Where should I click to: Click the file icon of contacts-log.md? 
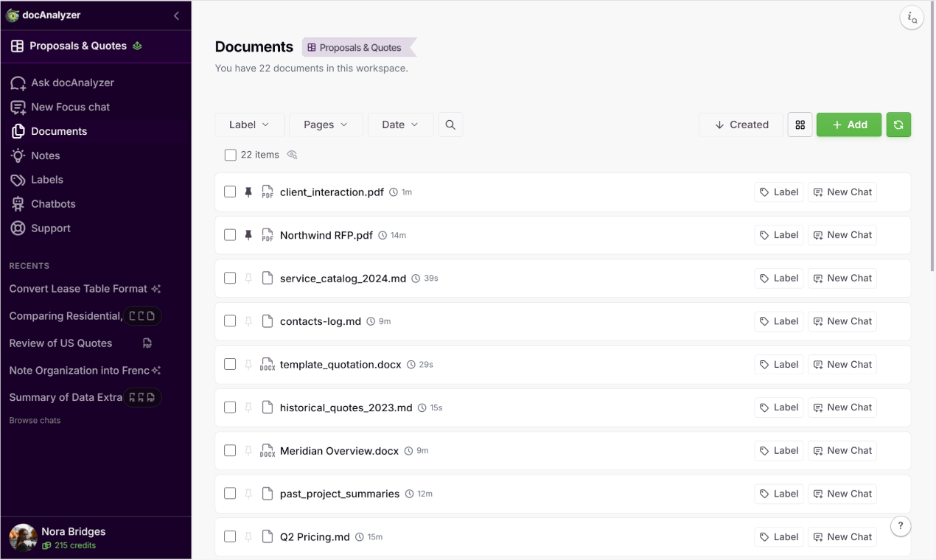[268, 321]
